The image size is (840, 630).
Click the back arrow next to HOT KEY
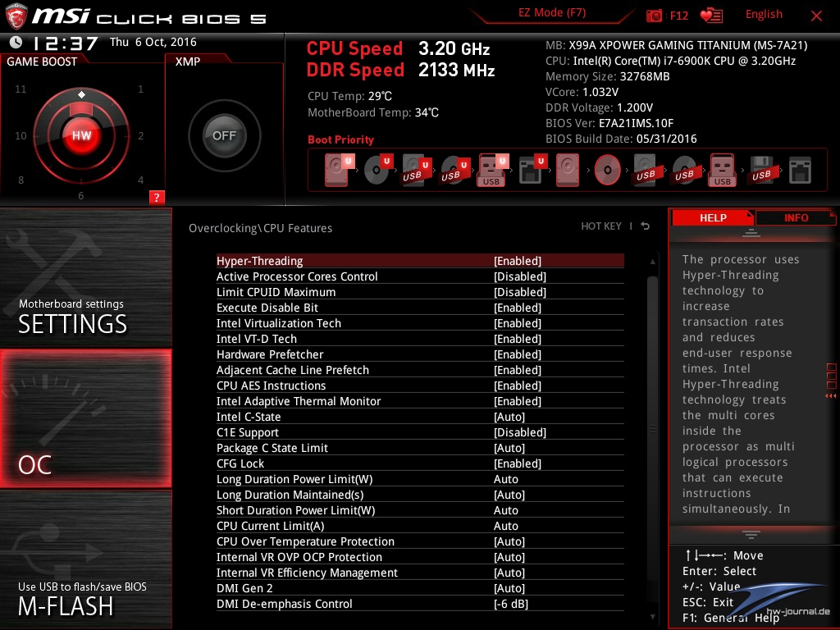click(x=646, y=226)
